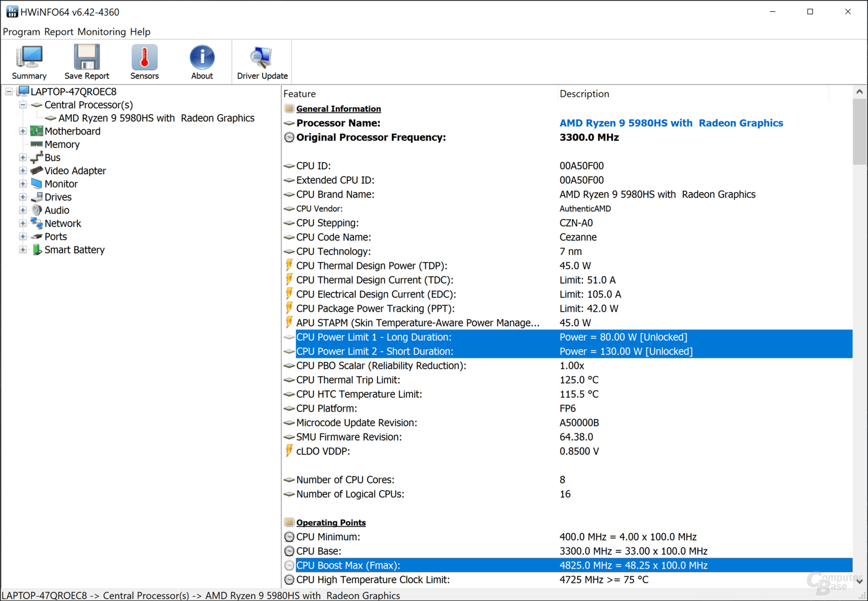Viewport: 868px width, 601px height.
Task: Click the Central Processor(s) chip icon
Action: point(37,105)
